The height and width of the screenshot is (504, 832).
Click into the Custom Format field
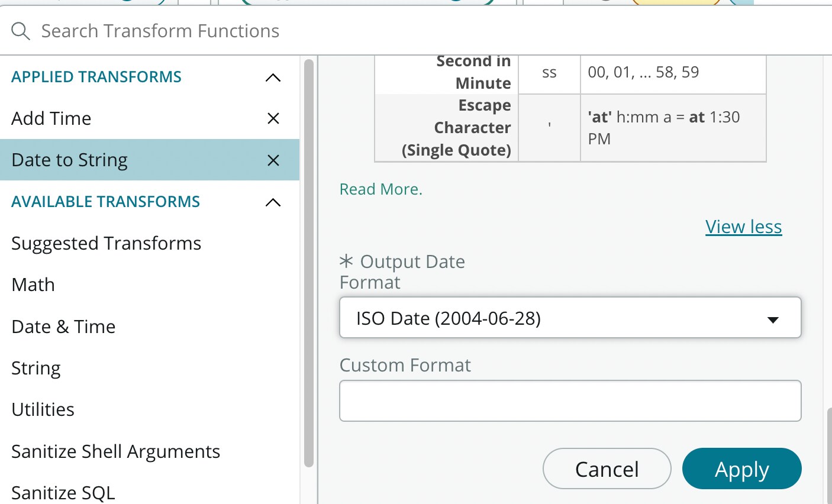coord(570,401)
